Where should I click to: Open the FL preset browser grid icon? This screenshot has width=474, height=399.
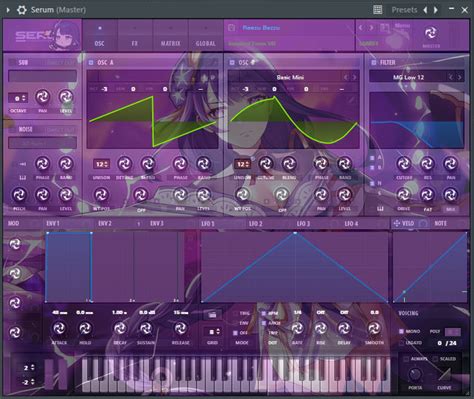[378, 10]
